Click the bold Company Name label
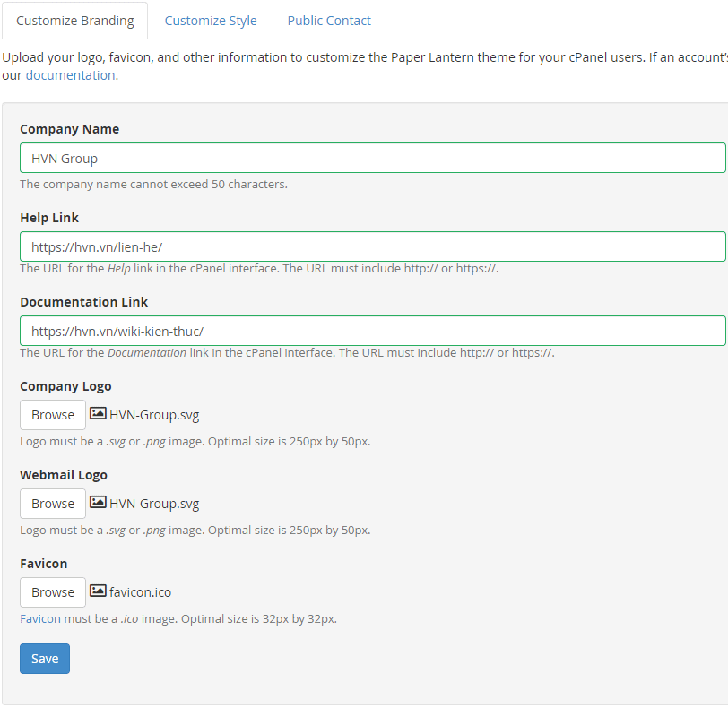 click(69, 129)
